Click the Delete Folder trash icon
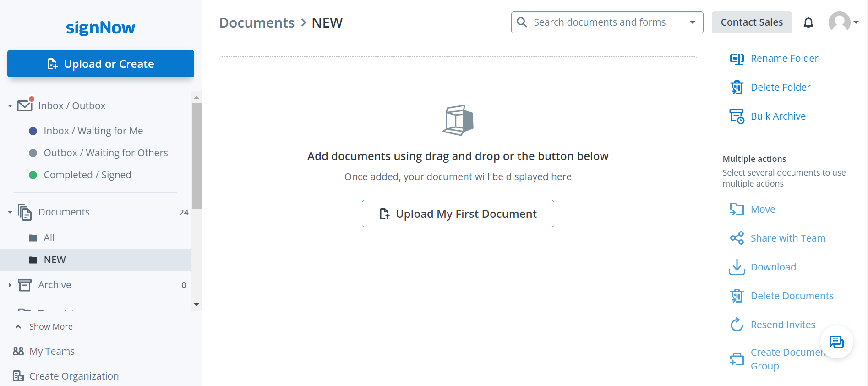868x386 pixels. (737, 87)
